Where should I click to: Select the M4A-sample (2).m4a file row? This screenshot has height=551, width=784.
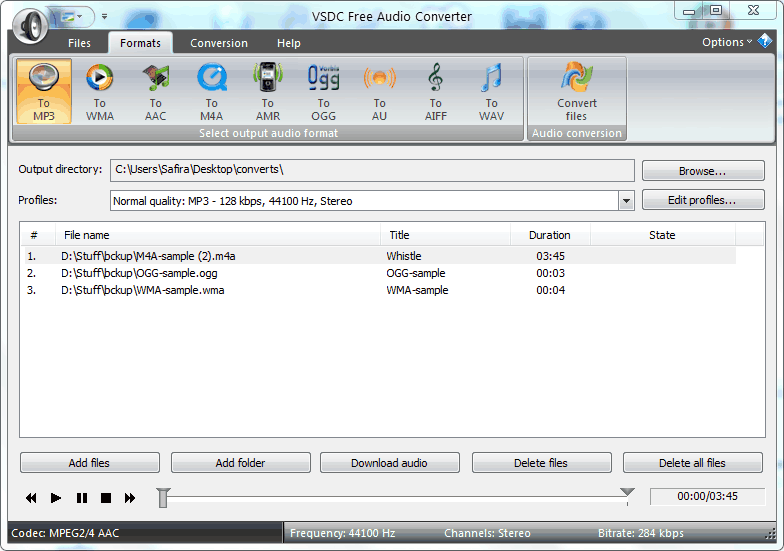tap(380, 256)
